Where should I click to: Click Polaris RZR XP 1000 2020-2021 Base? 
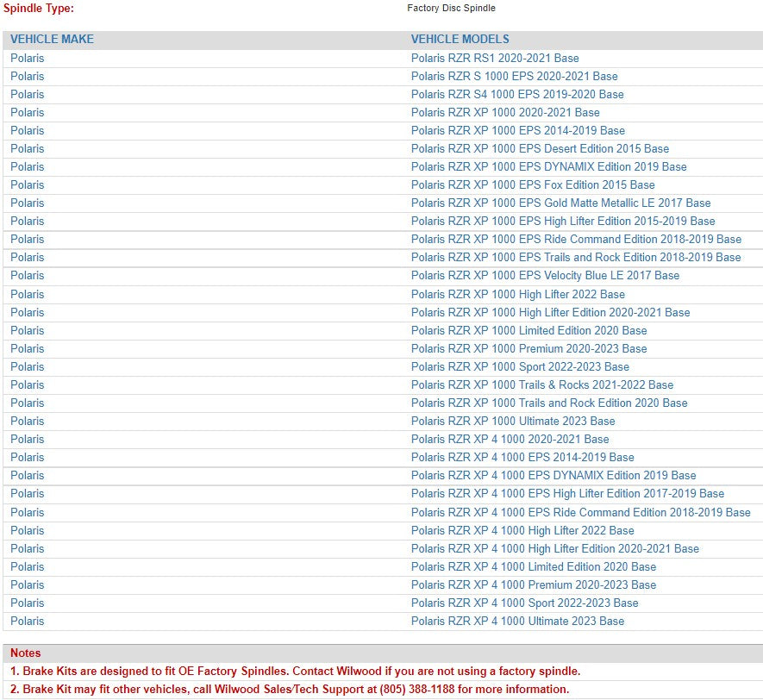coord(505,112)
